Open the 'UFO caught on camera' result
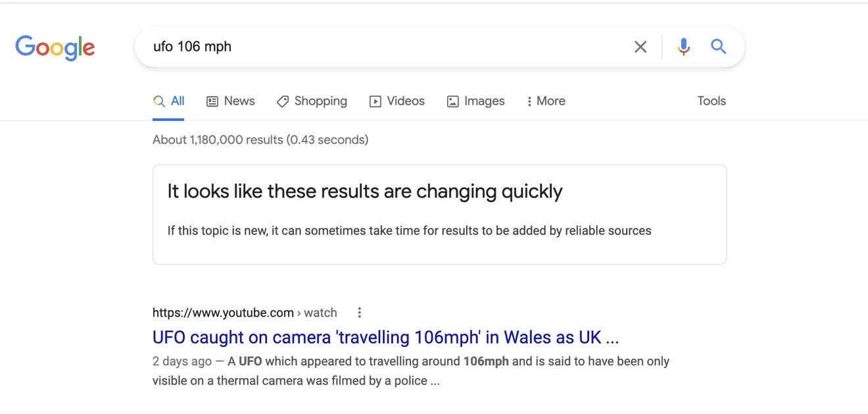The height and width of the screenshot is (414, 868). coord(385,338)
